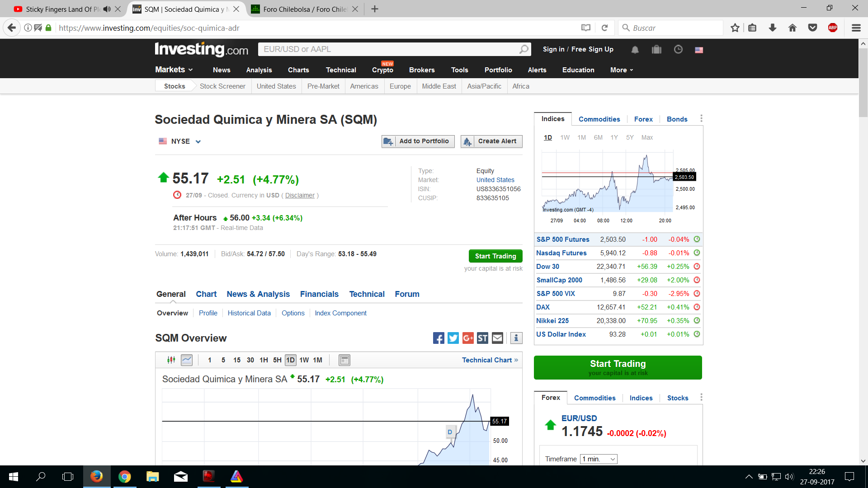Open File Explorer from taskbar
Image resolution: width=868 pixels, height=488 pixels.
tap(152, 477)
